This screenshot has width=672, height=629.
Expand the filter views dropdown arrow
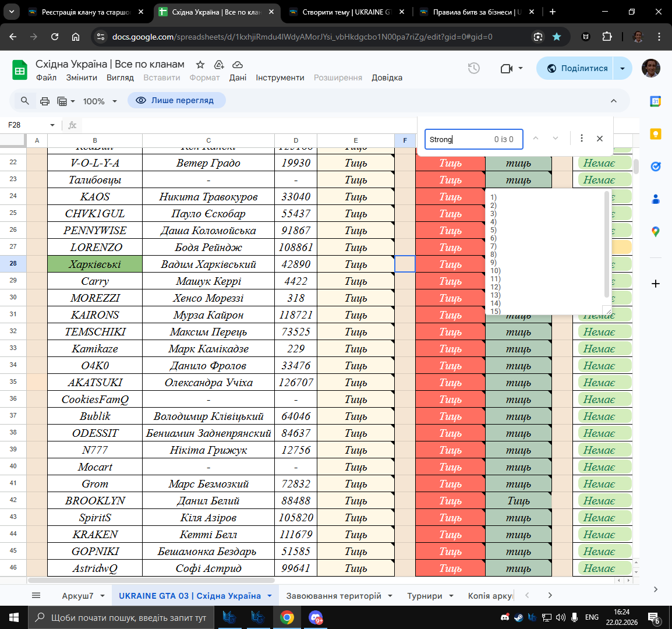[72, 101]
